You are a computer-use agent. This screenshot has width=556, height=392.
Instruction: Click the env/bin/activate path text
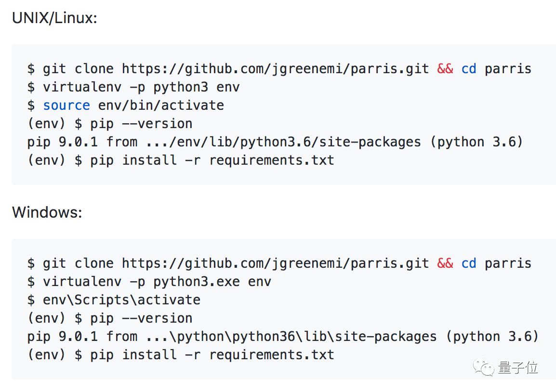click(x=161, y=105)
